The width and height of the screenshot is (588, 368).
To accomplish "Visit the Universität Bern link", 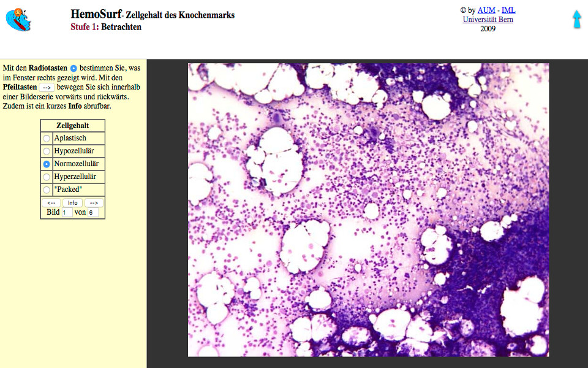I will coord(488,20).
